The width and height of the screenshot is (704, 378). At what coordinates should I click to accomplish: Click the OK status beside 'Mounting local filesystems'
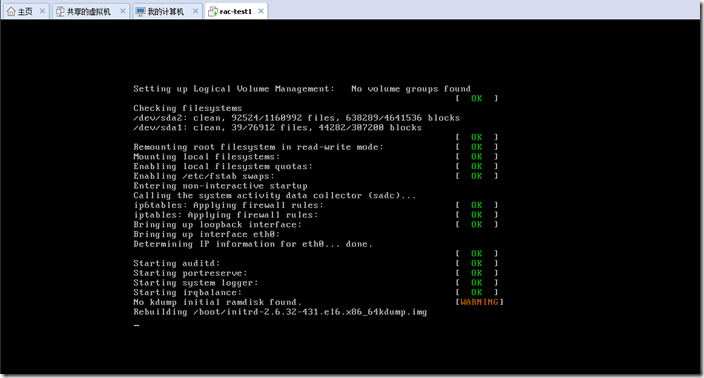(x=476, y=157)
